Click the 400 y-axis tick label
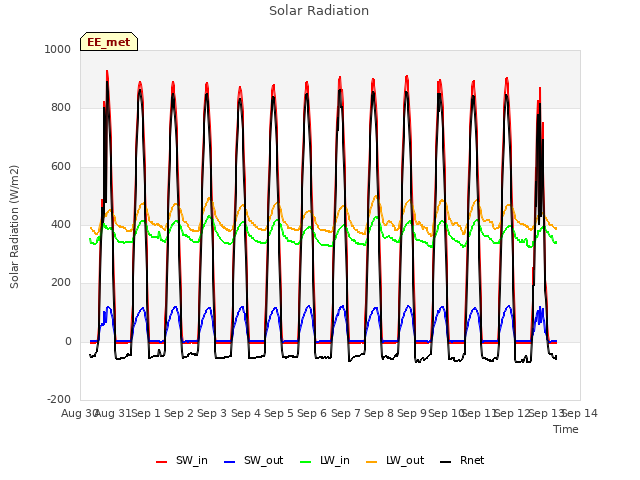The width and height of the screenshot is (640, 480). coord(61,224)
